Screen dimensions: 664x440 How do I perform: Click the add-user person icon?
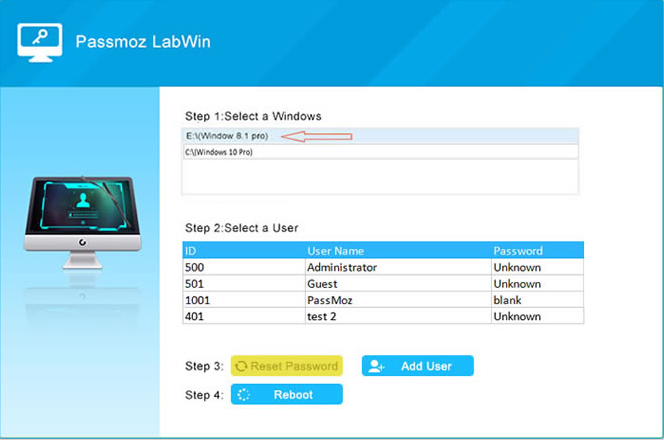click(376, 366)
